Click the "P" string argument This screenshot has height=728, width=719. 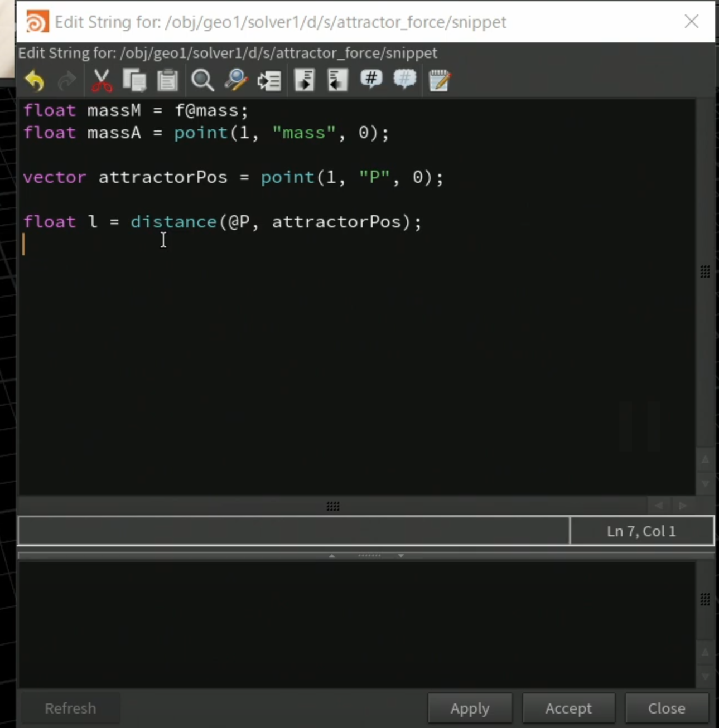click(374, 177)
